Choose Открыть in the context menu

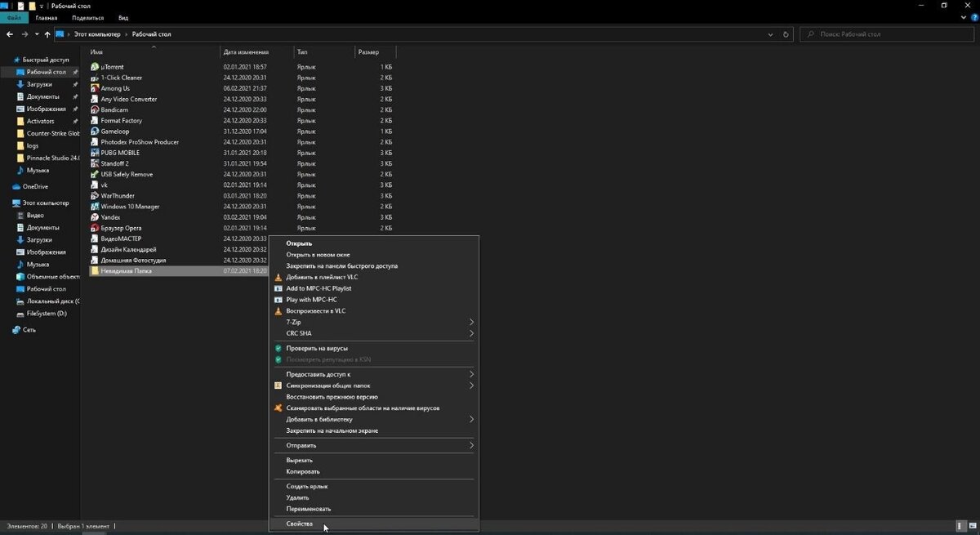point(373,243)
